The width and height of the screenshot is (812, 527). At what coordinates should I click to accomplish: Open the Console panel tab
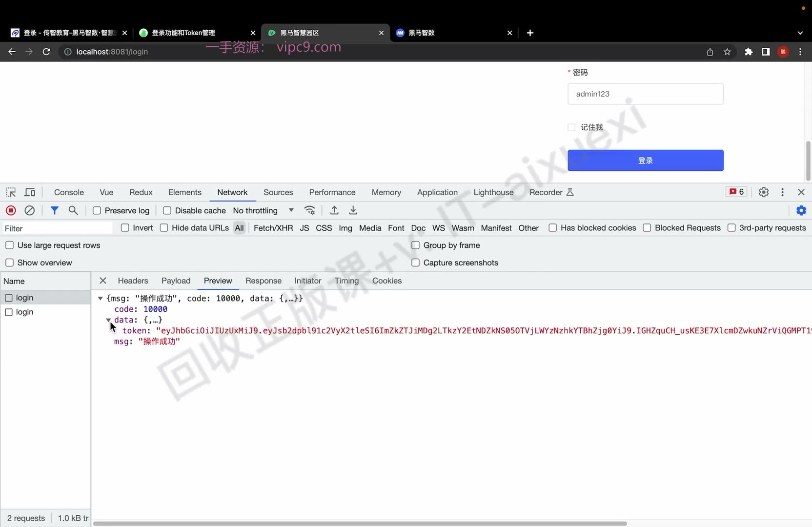(69, 192)
